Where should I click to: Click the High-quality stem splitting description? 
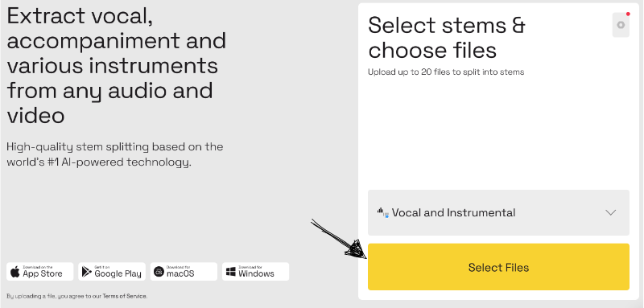pos(115,154)
